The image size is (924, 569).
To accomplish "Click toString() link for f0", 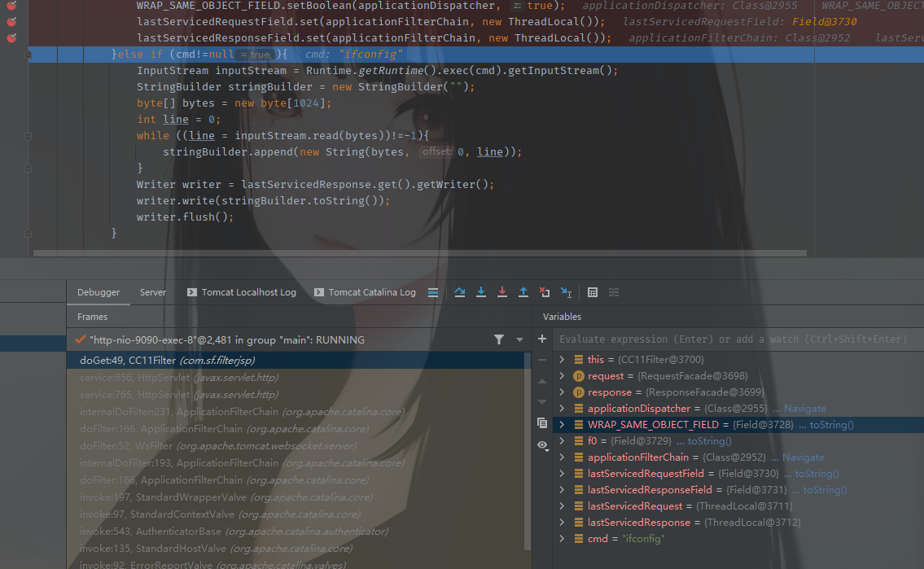I will pyautogui.click(x=710, y=441).
